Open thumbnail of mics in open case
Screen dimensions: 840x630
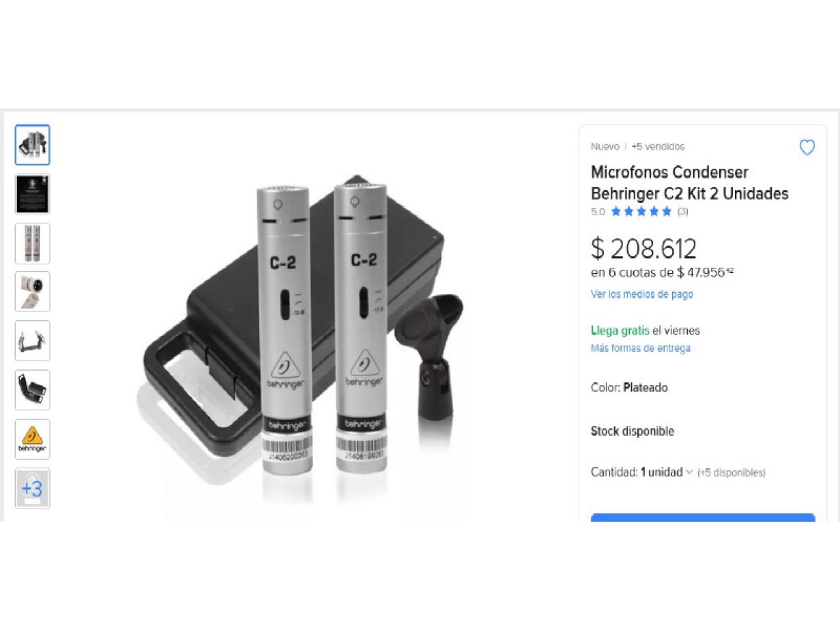[32, 390]
